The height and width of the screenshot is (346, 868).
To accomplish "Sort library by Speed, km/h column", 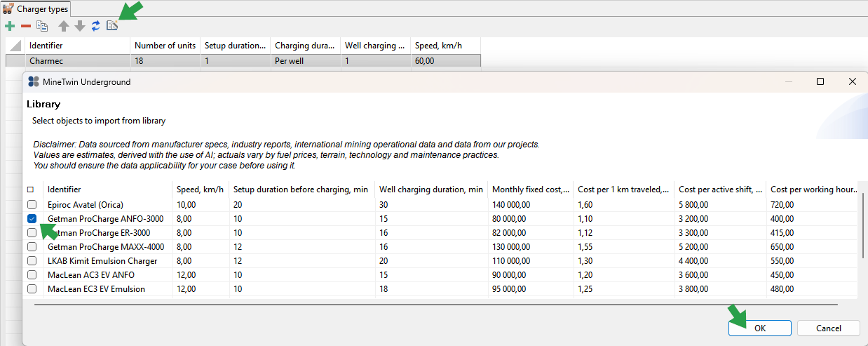I will [x=201, y=189].
